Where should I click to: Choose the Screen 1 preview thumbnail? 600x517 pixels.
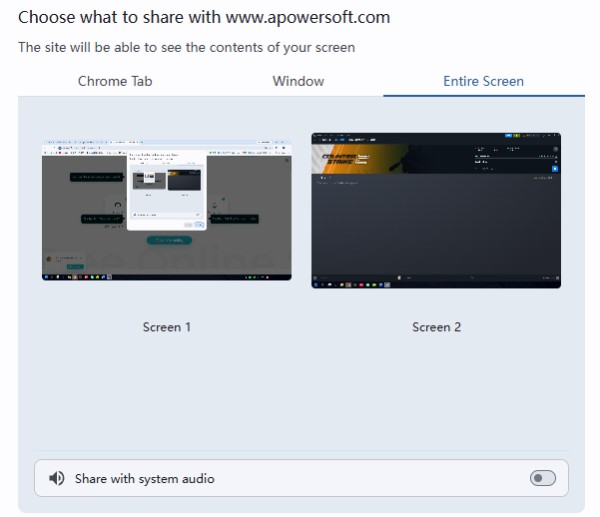[167, 210]
